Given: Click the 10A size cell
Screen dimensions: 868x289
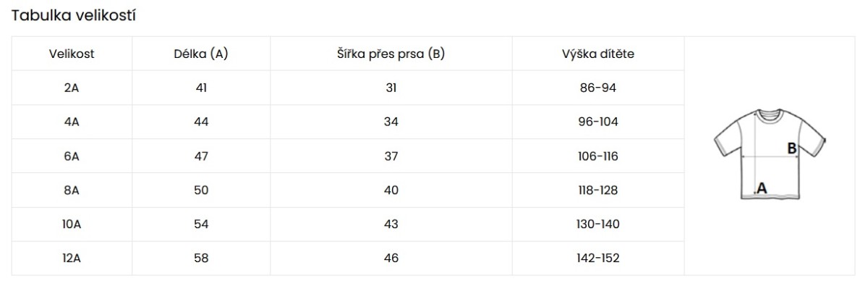Looking at the screenshot, I should tap(72, 224).
